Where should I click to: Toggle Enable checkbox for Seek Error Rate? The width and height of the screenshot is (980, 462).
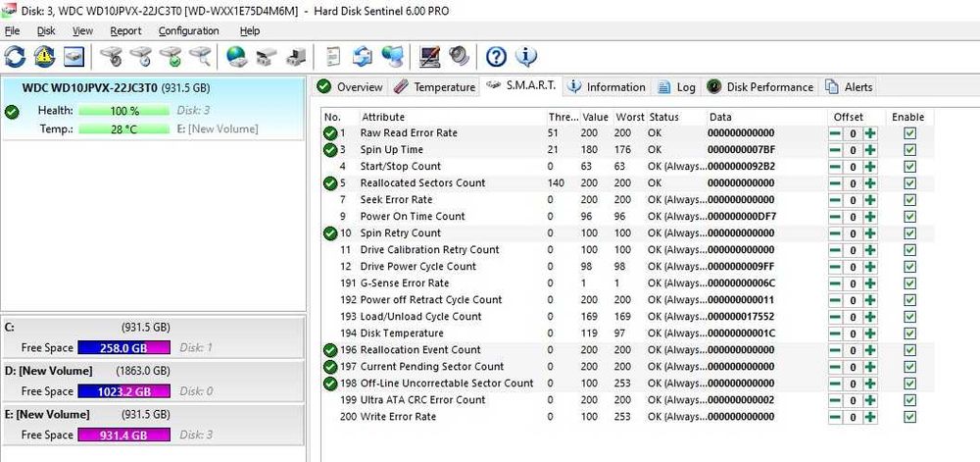(909, 200)
